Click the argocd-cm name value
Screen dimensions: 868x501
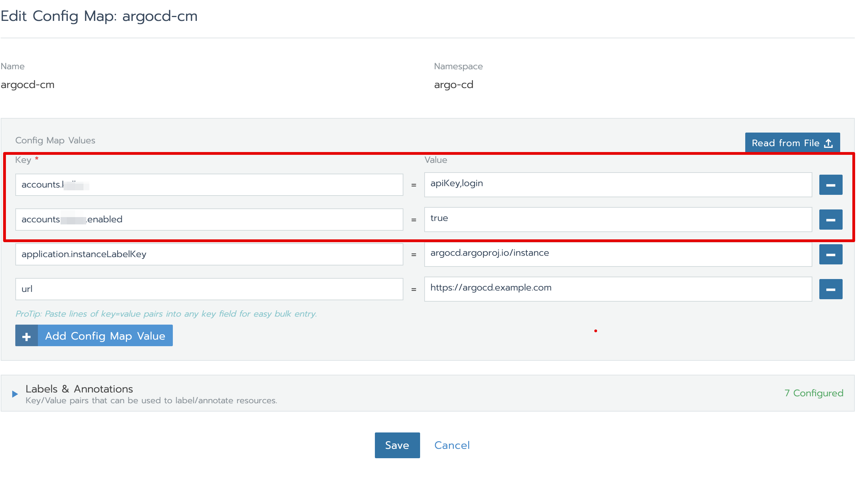click(27, 85)
